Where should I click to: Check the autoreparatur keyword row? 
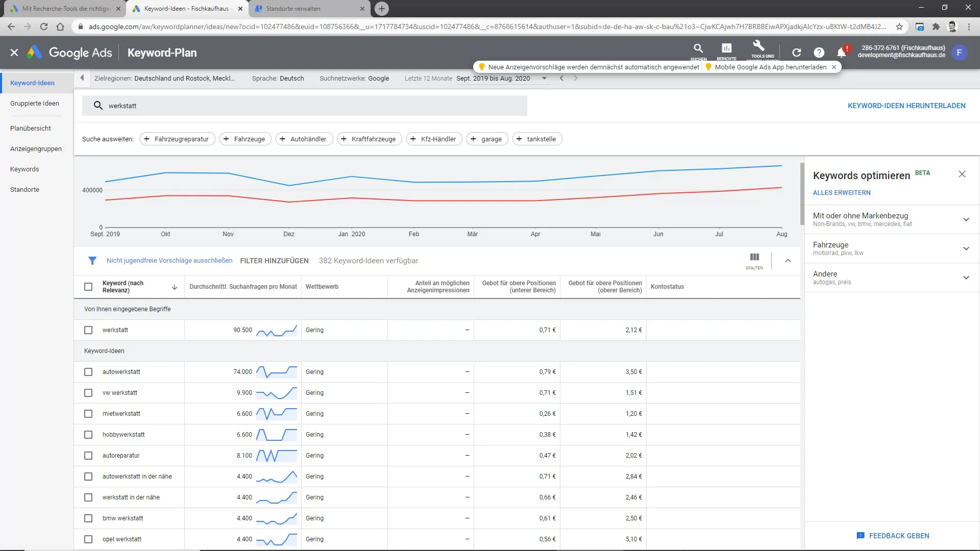[88, 456]
